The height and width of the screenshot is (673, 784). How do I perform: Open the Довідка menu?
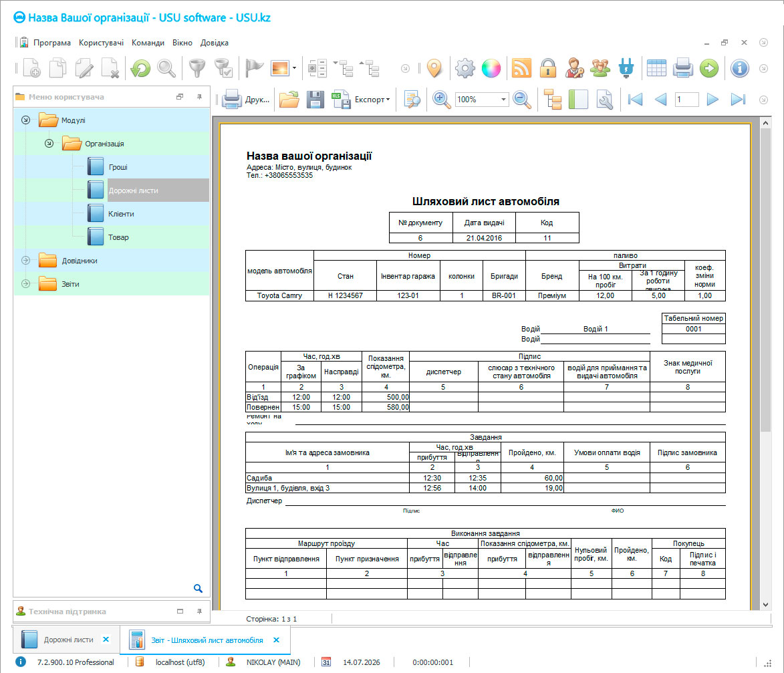pyautogui.click(x=215, y=43)
